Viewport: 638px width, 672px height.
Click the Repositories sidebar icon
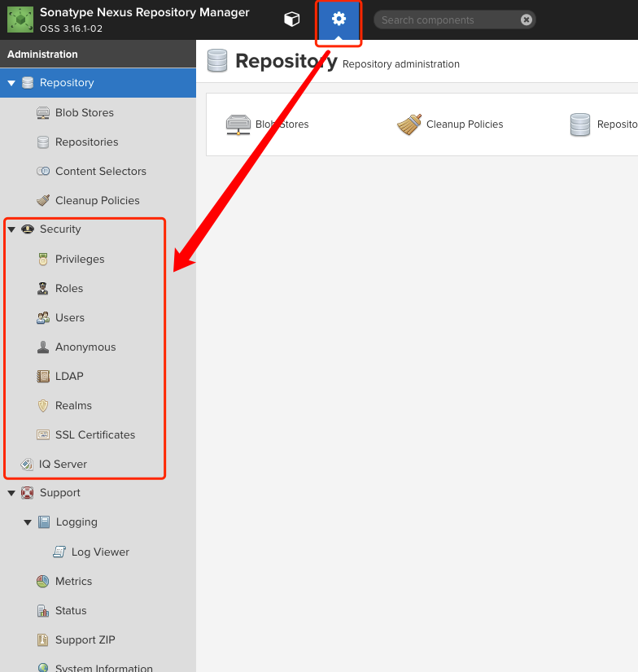43,142
